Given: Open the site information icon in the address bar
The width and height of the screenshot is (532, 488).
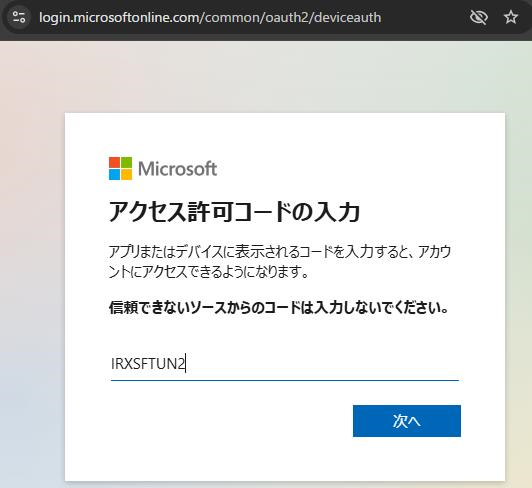Looking at the screenshot, I should click(x=19, y=17).
